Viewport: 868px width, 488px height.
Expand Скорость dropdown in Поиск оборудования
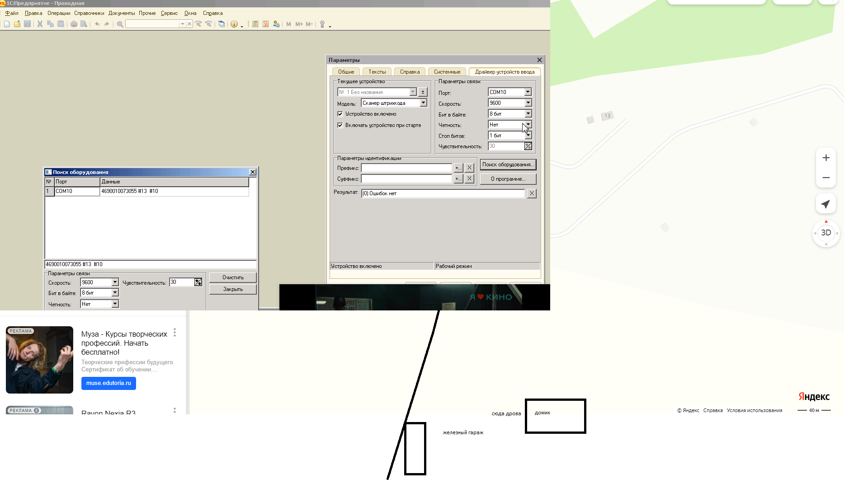point(115,282)
